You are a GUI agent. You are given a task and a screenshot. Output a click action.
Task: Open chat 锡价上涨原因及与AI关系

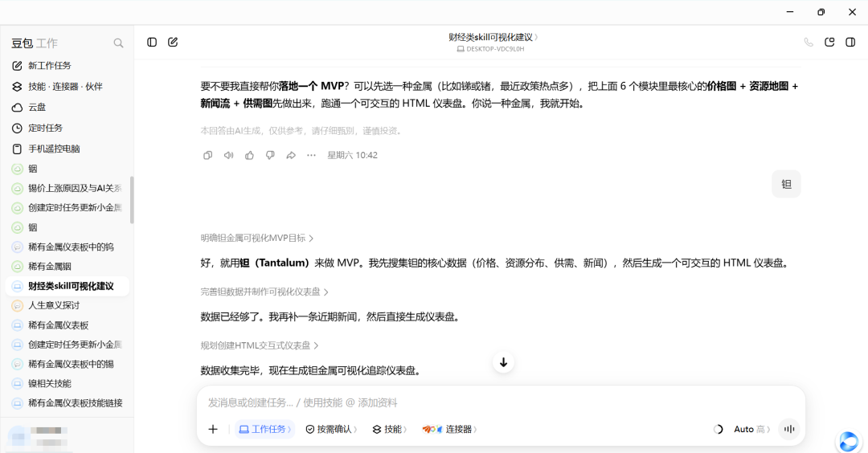tap(67, 188)
